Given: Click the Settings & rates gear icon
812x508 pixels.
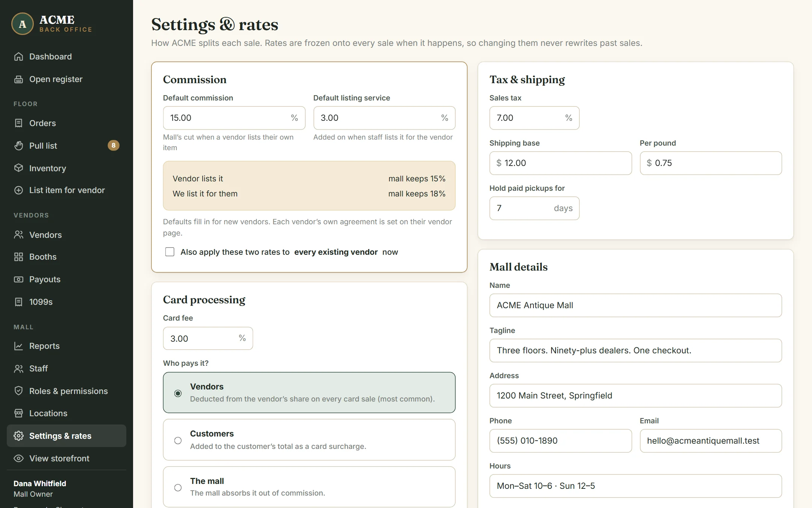Looking at the screenshot, I should 18,436.
